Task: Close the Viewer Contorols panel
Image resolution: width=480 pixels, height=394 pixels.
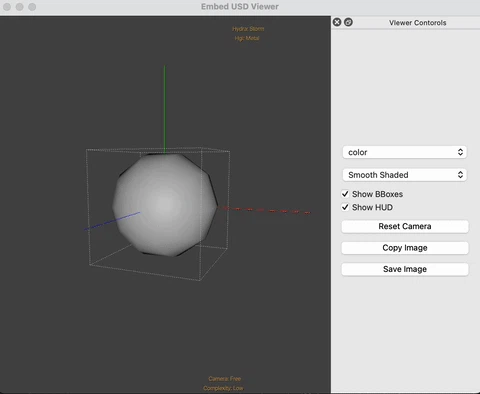Action: 337,22
